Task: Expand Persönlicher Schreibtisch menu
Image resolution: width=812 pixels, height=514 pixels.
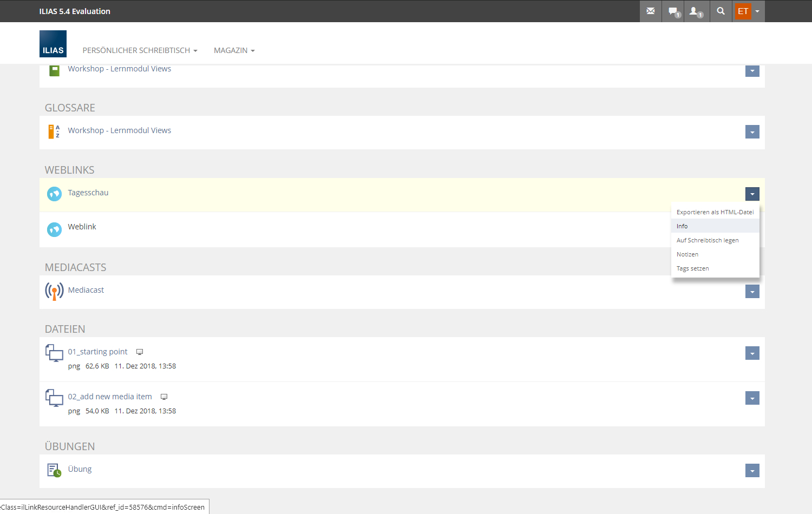Action: (x=140, y=50)
